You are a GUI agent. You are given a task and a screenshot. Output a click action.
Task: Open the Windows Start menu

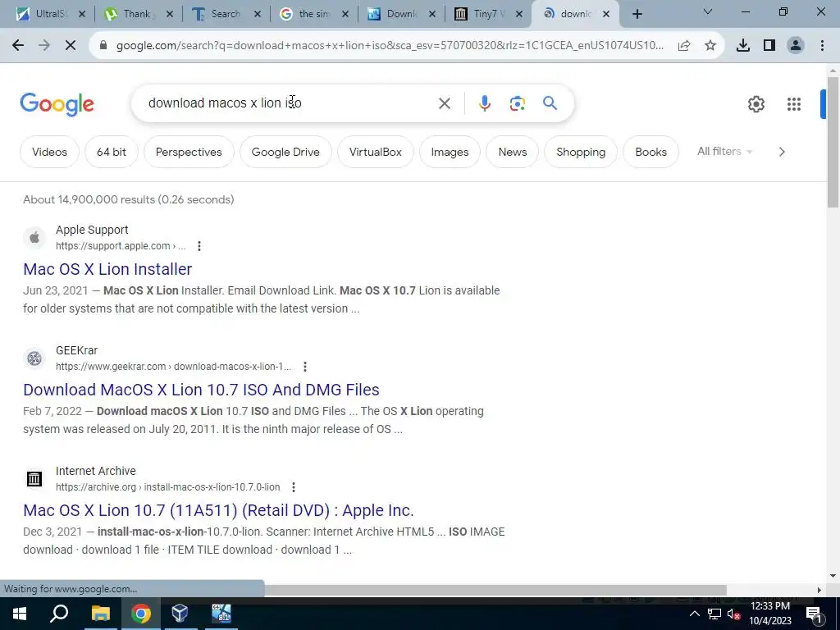(20, 614)
